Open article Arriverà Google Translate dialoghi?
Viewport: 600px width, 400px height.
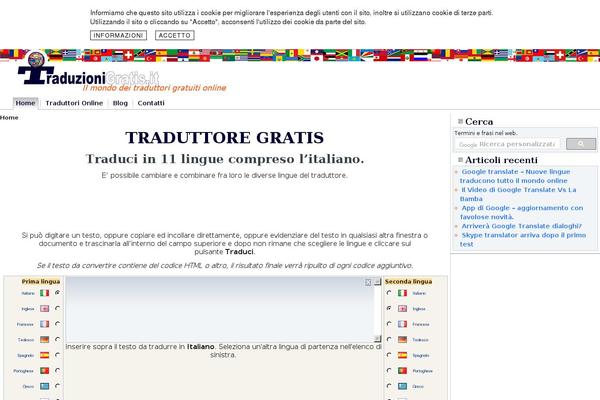(522, 226)
